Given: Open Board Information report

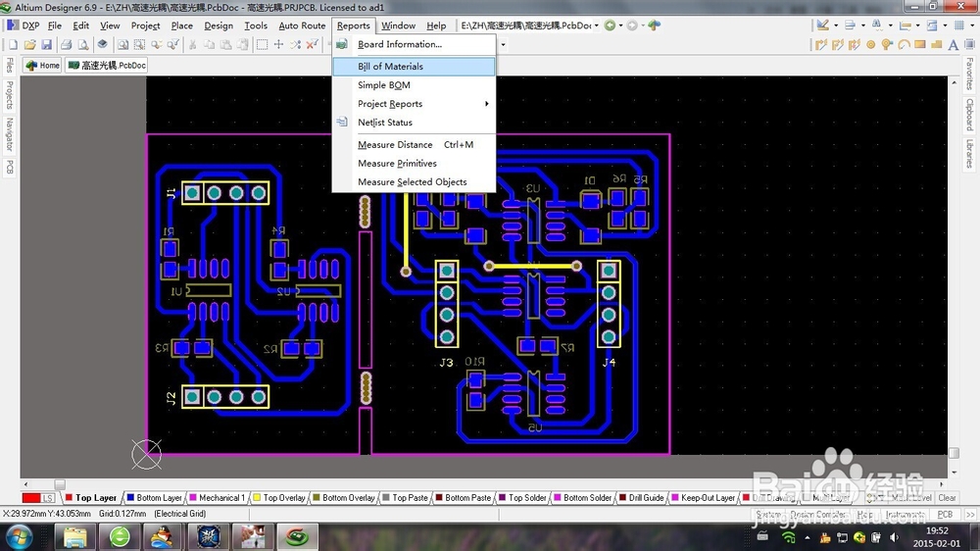Looking at the screenshot, I should 414,44.
